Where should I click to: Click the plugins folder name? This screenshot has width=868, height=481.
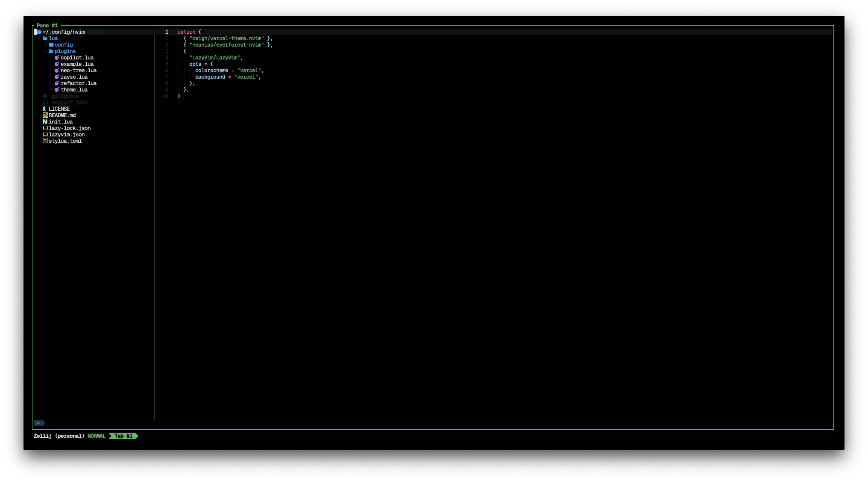pyautogui.click(x=65, y=51)
